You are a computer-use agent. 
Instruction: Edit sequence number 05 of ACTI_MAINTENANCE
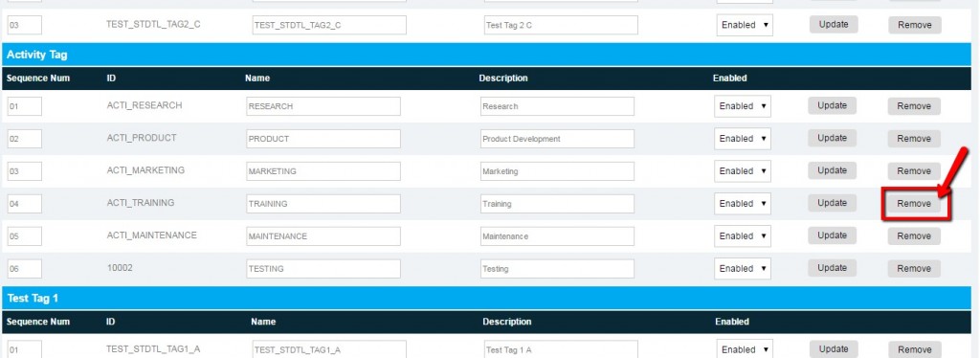pos(24,236)
